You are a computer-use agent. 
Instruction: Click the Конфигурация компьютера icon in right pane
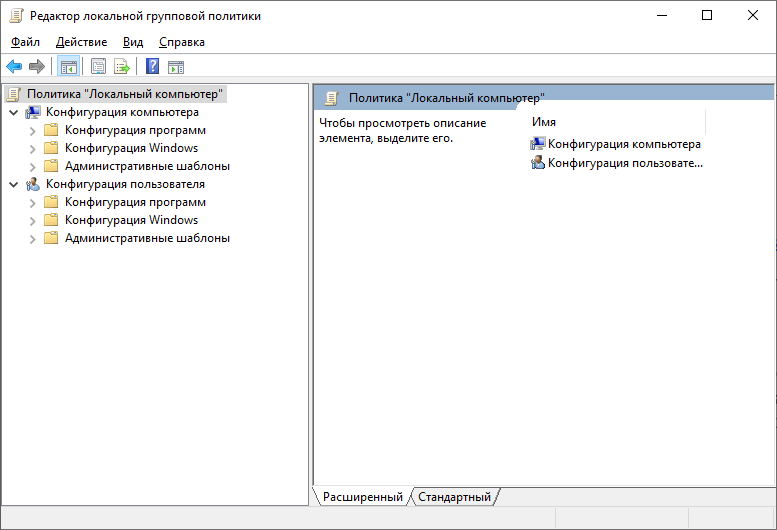(x=538, y=144)
